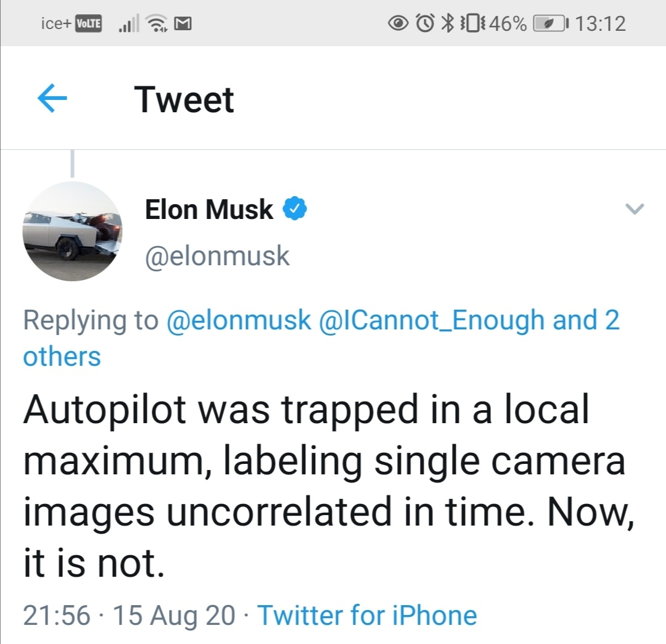
Task: Open @ICannot_Enough profile from reply line
Action: coord(431,320)
